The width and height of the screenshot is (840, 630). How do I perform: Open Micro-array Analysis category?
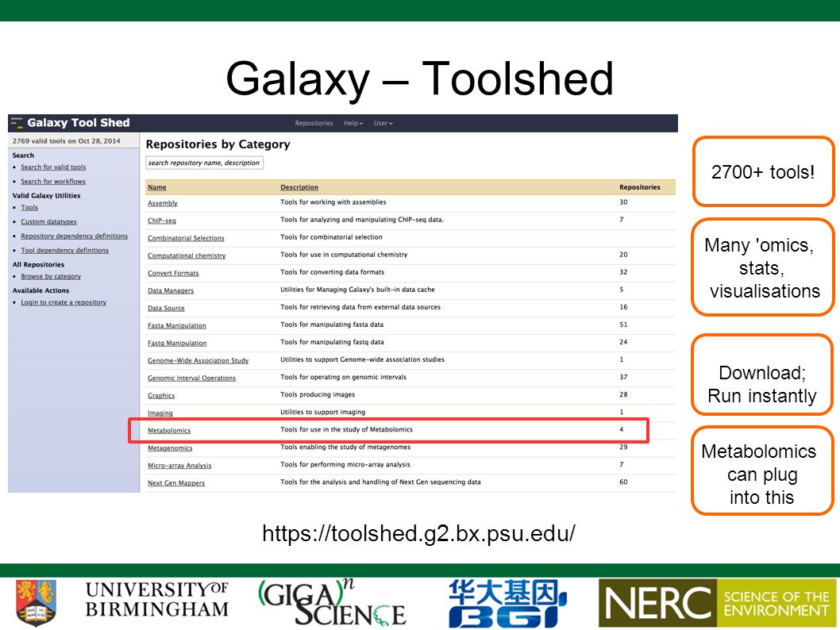(179, 466)
